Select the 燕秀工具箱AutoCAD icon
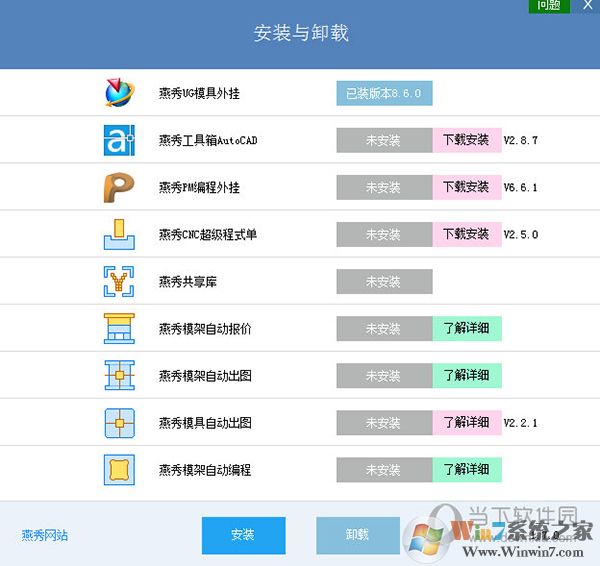This screenshot has height=566, width=600. click(x=119, y=140)
